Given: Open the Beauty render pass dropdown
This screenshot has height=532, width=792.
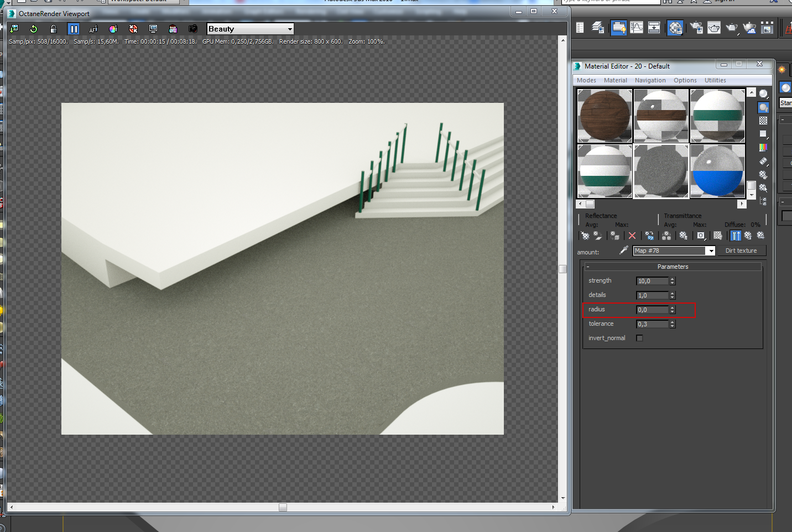Looking at the screenshot, I should (x=289, y=29).
